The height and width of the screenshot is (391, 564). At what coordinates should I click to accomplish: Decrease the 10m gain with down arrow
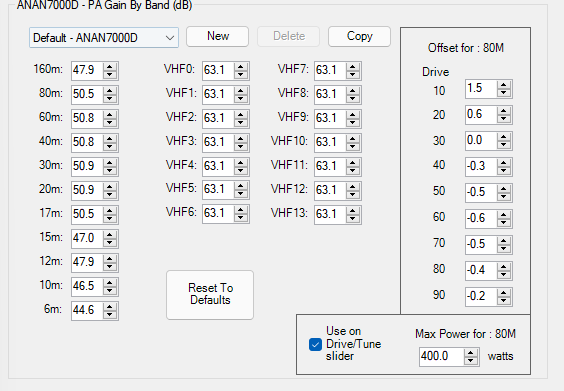coord(110,290)
